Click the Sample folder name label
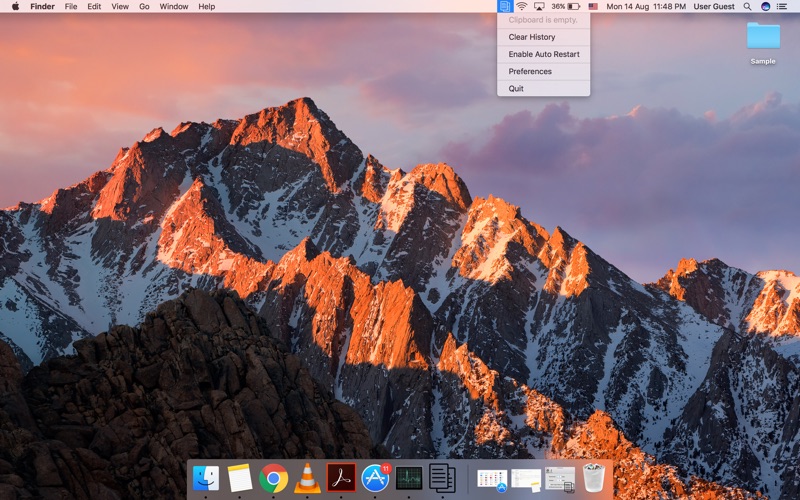 763,61
